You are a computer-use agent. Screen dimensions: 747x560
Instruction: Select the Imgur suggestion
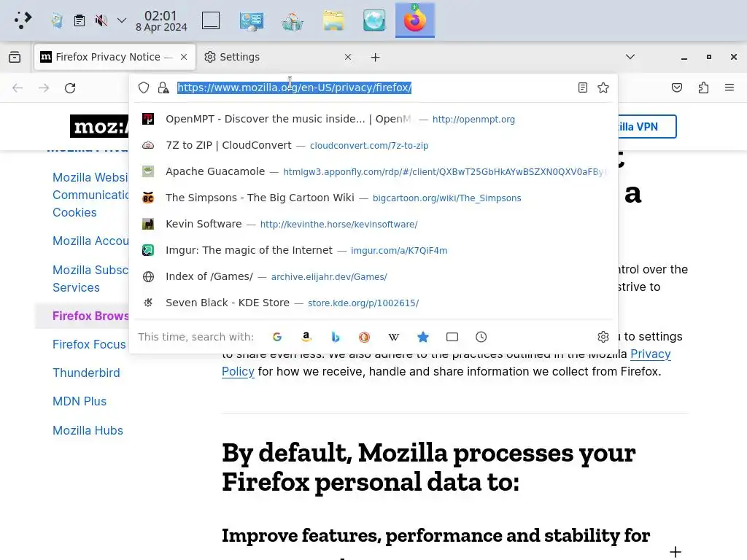[373, 250]
